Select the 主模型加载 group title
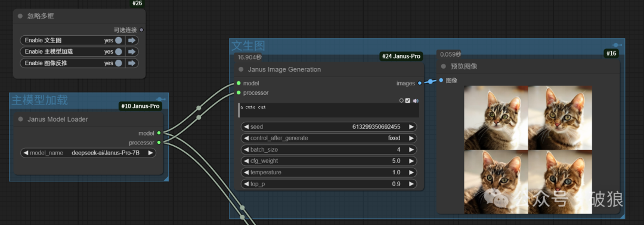644x225 pixels. point(39,100)
